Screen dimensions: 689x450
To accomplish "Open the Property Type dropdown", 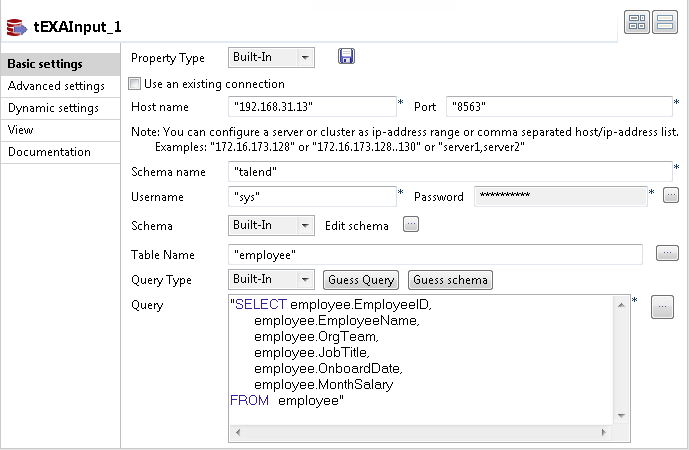I will 271,58.
